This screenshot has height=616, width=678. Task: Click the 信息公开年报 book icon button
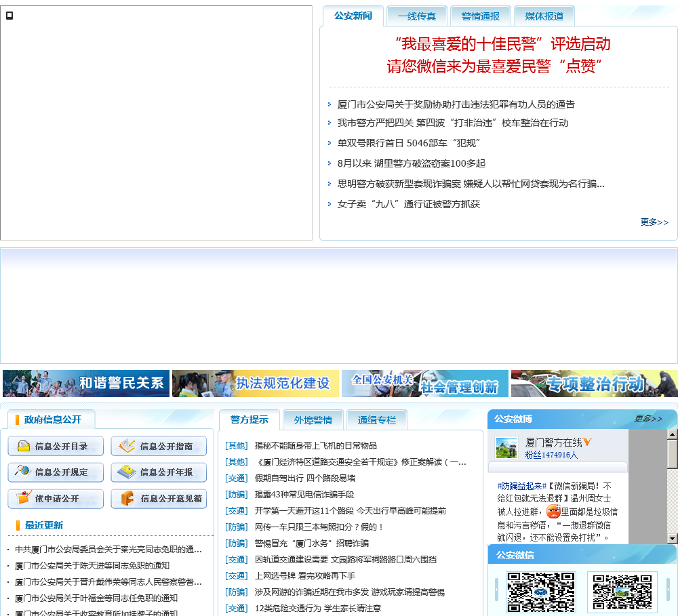point(159,472)
